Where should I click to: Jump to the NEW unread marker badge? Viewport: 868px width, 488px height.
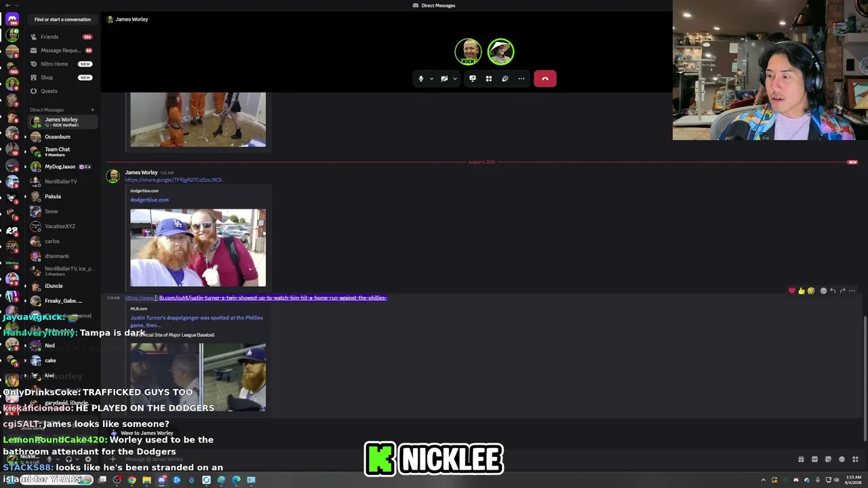coord(852,163)
